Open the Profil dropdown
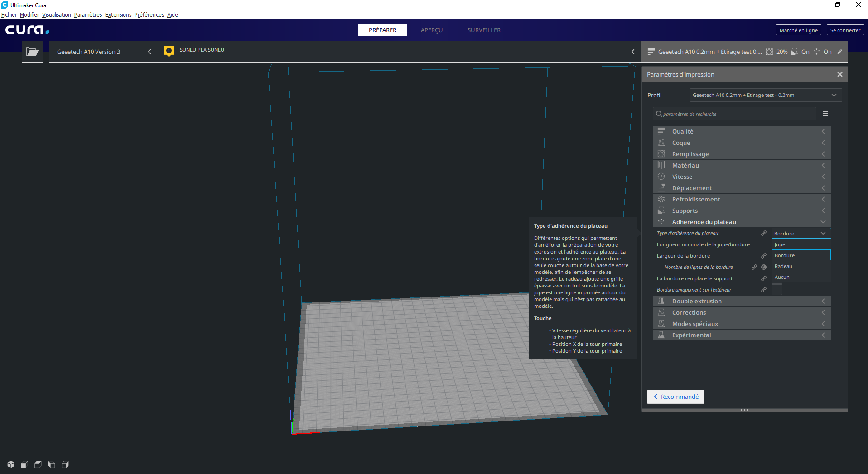The height and width of the screenshot is (474, 868). tap(765, 95)
